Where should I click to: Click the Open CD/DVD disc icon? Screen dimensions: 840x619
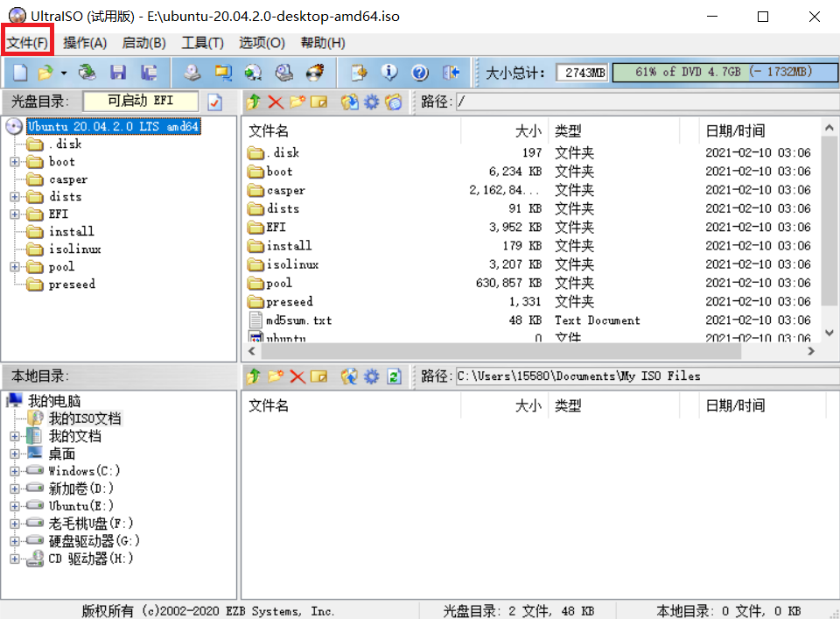click(87, 73)
